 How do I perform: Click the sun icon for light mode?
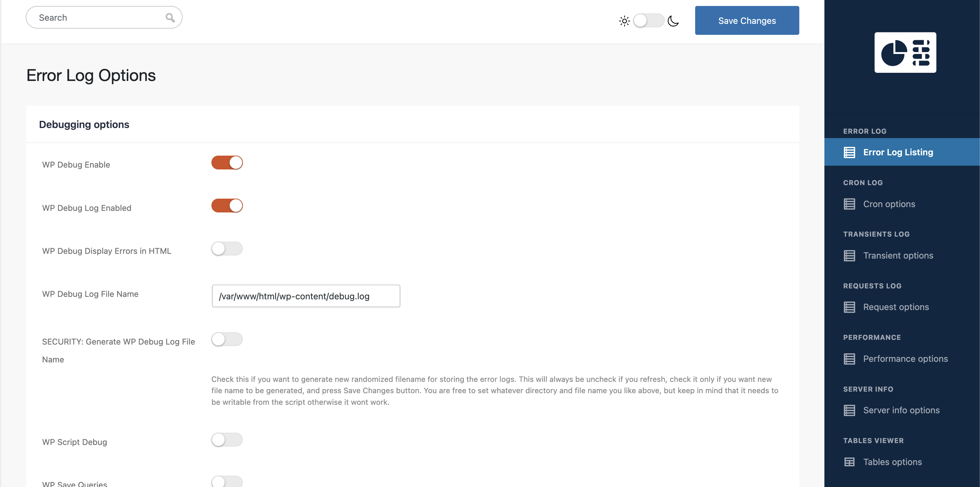point(624,21)
